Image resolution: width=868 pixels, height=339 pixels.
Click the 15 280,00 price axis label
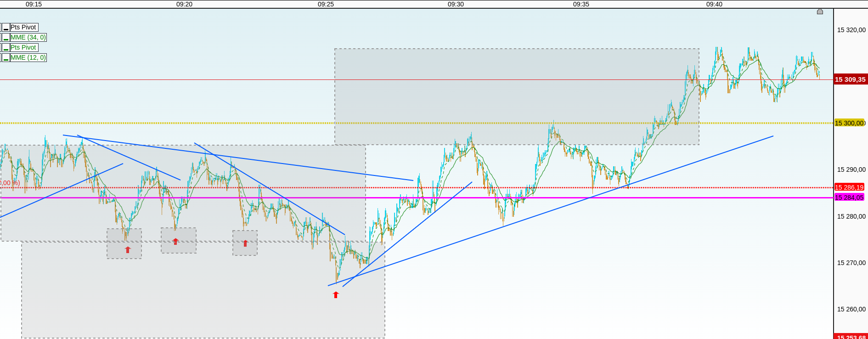click(851, 216)
